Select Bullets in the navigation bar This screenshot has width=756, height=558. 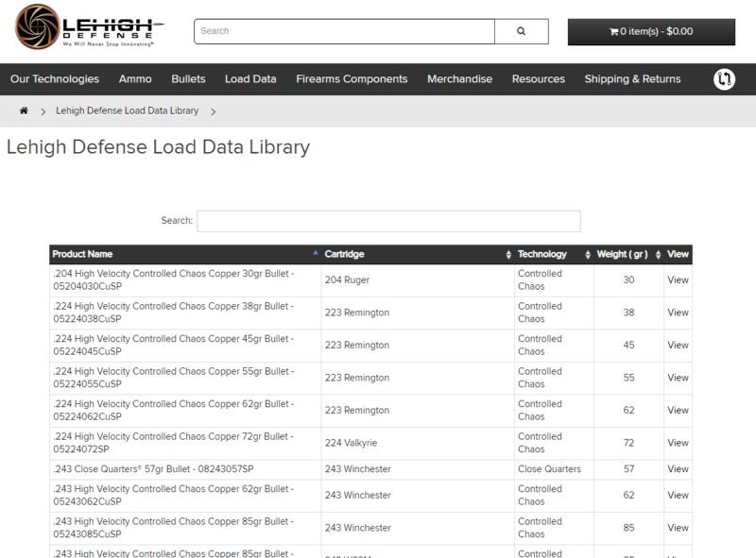(x=188, y=79)
